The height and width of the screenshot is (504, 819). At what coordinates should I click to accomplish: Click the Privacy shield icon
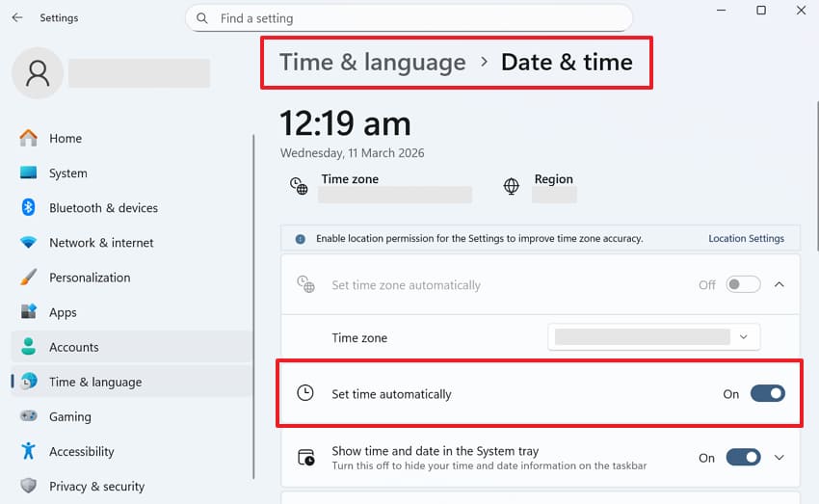28,486
